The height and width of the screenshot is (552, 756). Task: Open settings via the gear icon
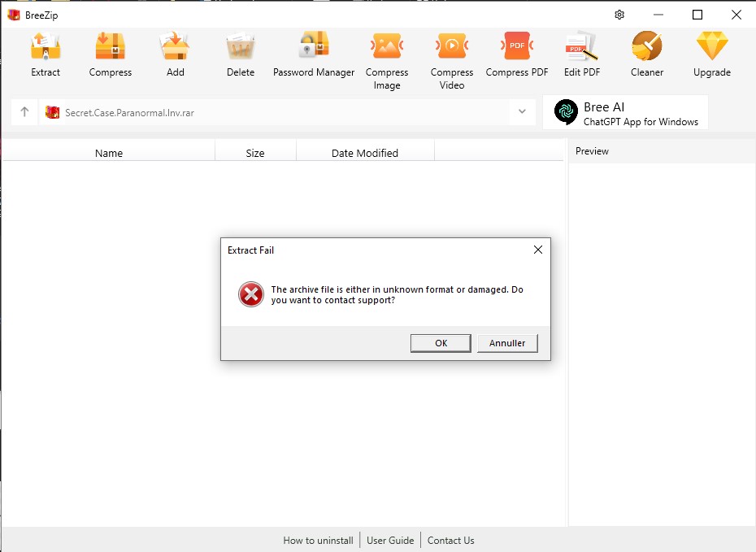click(619, 15)
